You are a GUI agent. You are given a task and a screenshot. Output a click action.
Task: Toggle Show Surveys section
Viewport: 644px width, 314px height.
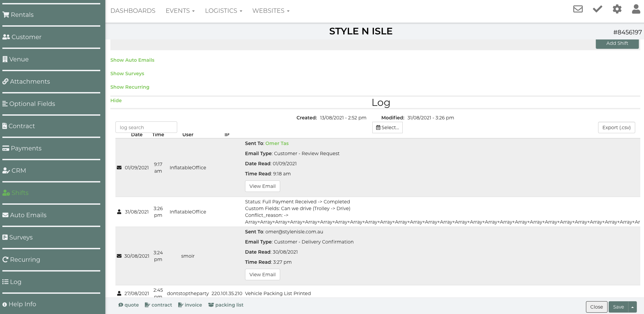[x=127, y=74]
